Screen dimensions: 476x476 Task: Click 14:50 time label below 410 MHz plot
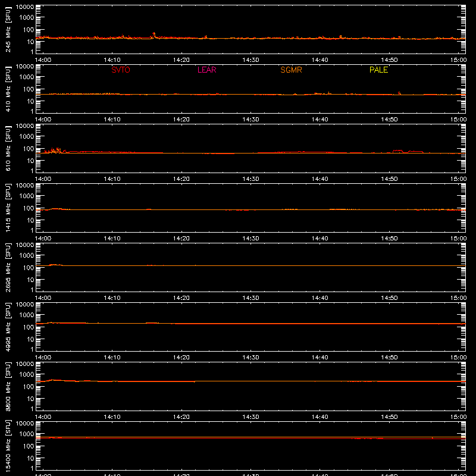(x=389, y=120)
